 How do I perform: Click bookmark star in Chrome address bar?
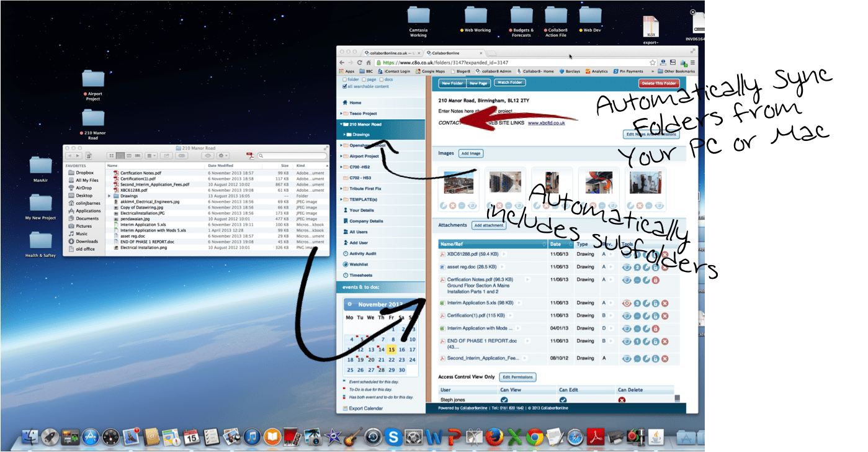[x=653, y=63]
